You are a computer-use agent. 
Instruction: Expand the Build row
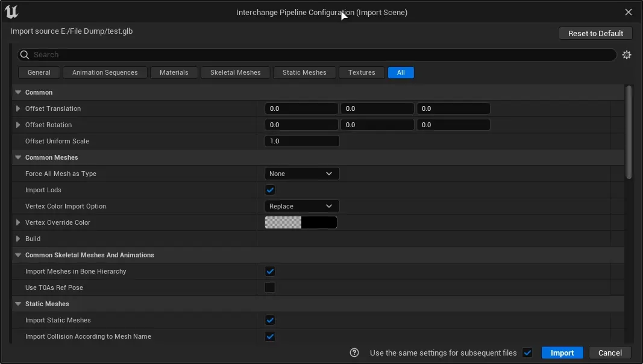pyautogui.click(x=18, y=239)
